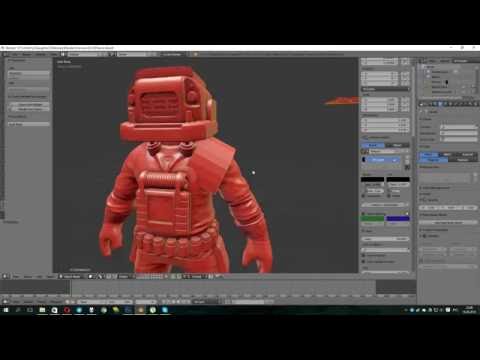Screen dimensions: 480x360
Task: Click the green color swatch in viewport side panel
Action: point(372,219)
